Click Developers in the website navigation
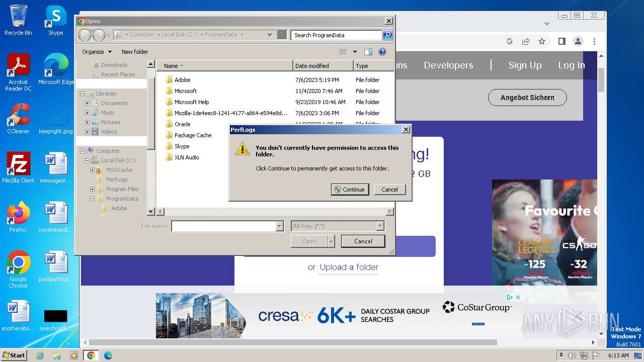The image size is (644, 362). pos(448,65)
